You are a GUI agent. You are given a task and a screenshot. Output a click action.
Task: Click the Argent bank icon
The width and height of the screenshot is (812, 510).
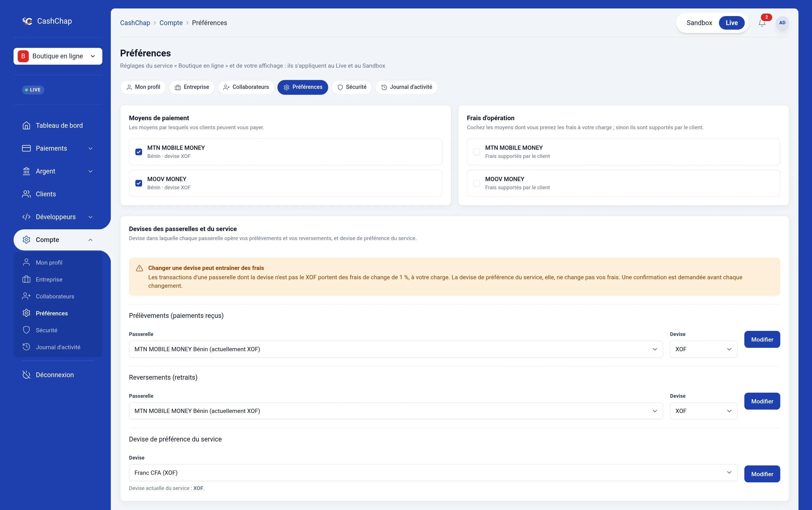[x=26, y=171]
